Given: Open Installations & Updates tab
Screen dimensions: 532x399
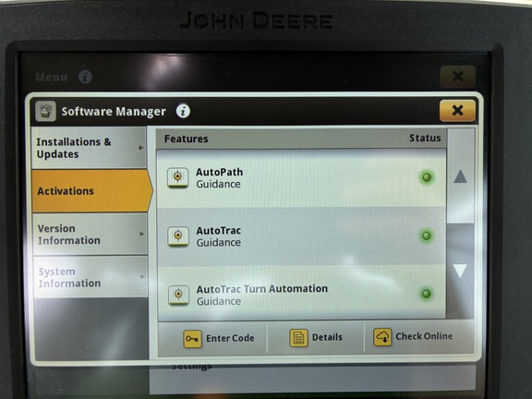Looking at the screenshot, I should (x=90, y=148).
